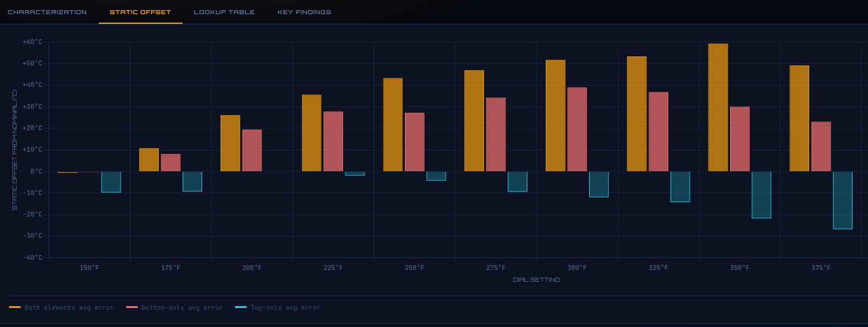Select the red bar at 300°F

coord(577,130)
